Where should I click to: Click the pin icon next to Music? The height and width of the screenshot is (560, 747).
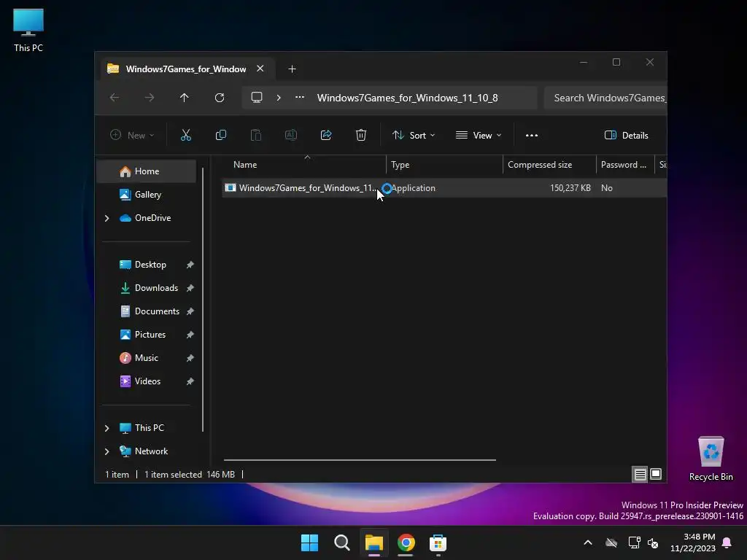coord(190,358)
